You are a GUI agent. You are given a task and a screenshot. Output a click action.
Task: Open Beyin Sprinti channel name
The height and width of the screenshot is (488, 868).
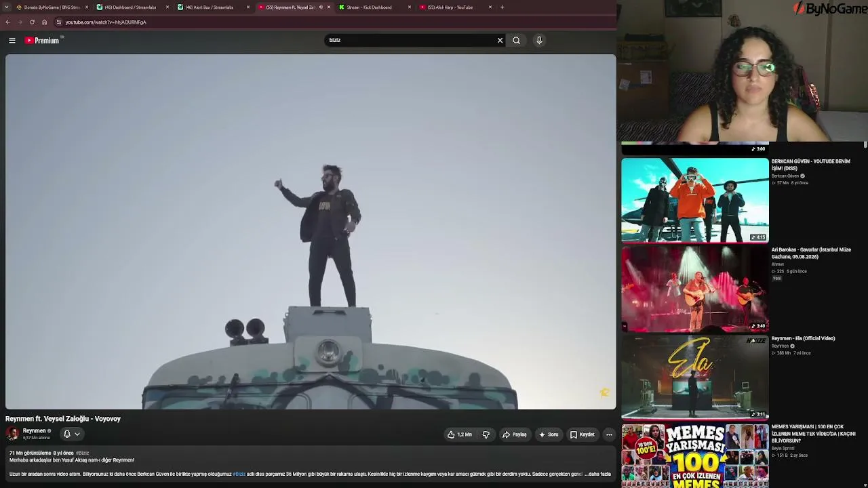click(x=783, y=449)
